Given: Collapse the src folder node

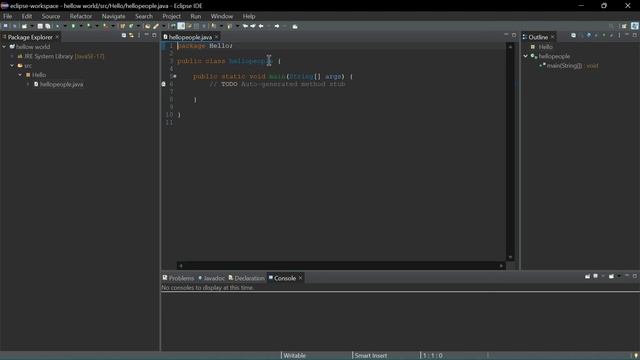Looking at the screenshot, I should (12, 66).
